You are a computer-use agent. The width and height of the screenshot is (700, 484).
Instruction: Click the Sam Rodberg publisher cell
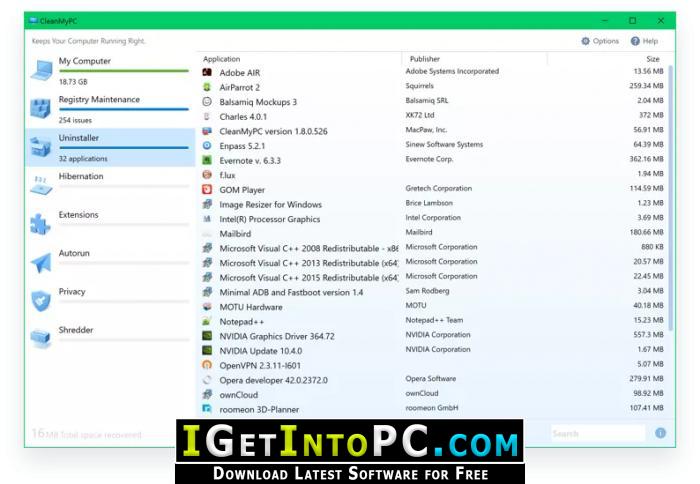pos(427,291)
